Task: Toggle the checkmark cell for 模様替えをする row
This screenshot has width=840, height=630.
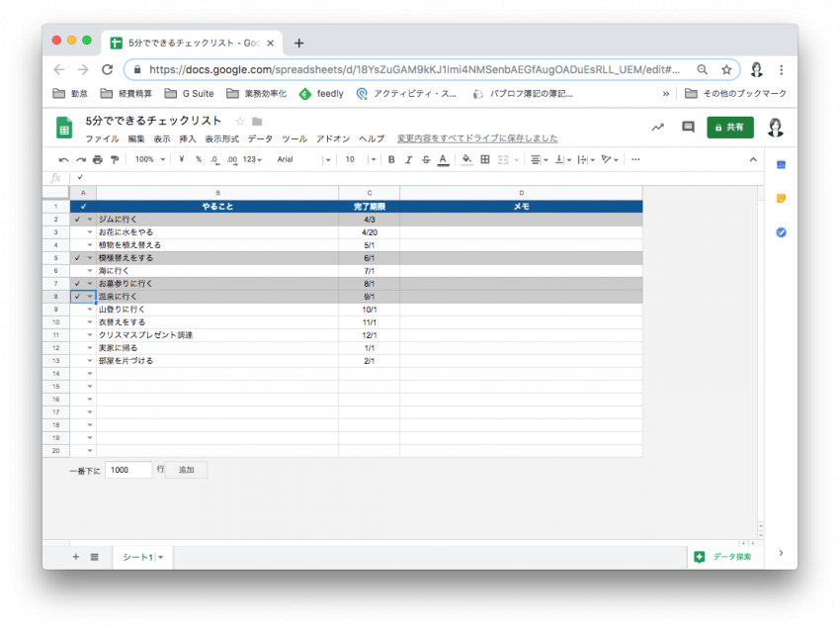Action: tap(77, 258)
